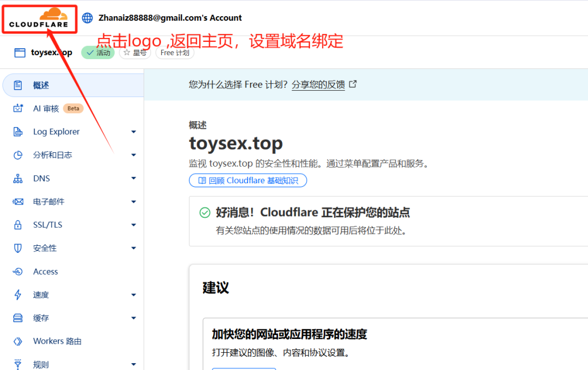The width and height of the screenshot is (588, 370).
Task: Click the external link icon after 分享您的反馈
Action: (x=353, y=84)
